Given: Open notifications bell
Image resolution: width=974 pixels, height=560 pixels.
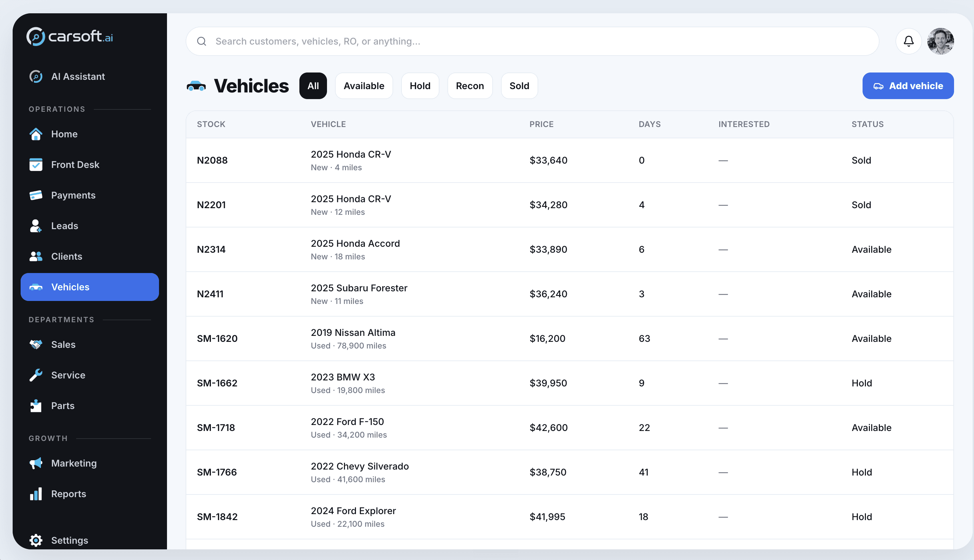Looking at the screenshot, I should pyautogui.click(x=908, y=41).
